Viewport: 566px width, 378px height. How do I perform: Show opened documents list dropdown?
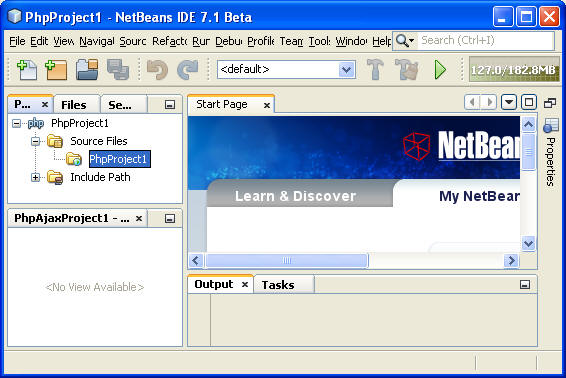(x=509, y=103)
